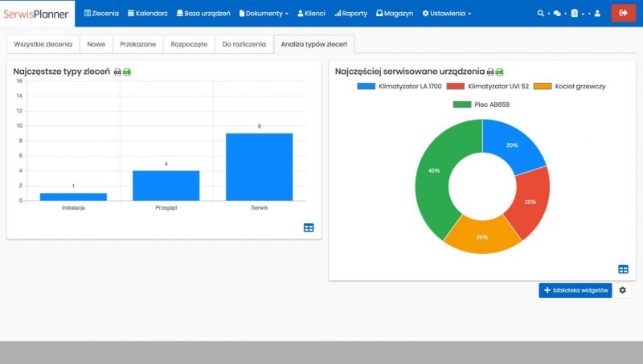This screenshot has width=643, height=364.
Task: Show table view of the donut chart widget
Action: pyautogui.click(x=624, y=269)
